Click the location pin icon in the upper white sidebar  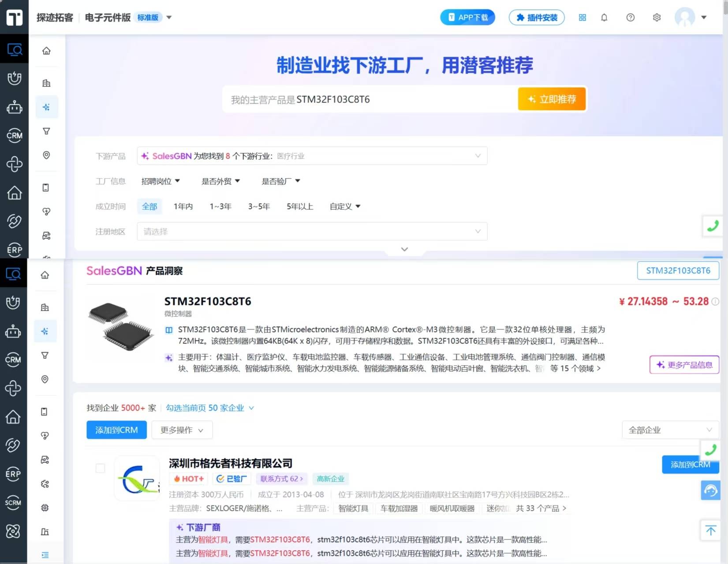pyautogui.click(x=46, y=155)
